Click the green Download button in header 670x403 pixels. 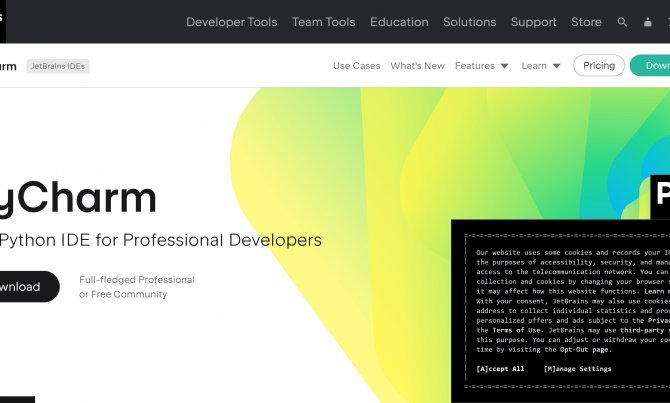pos(650,65)
